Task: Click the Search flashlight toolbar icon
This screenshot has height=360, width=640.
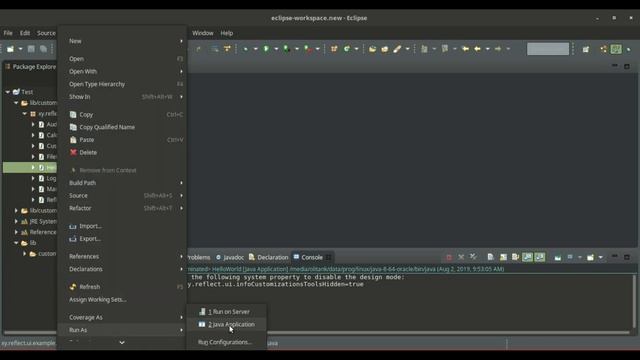Action: pyautogui.click(x=397, y=49)
